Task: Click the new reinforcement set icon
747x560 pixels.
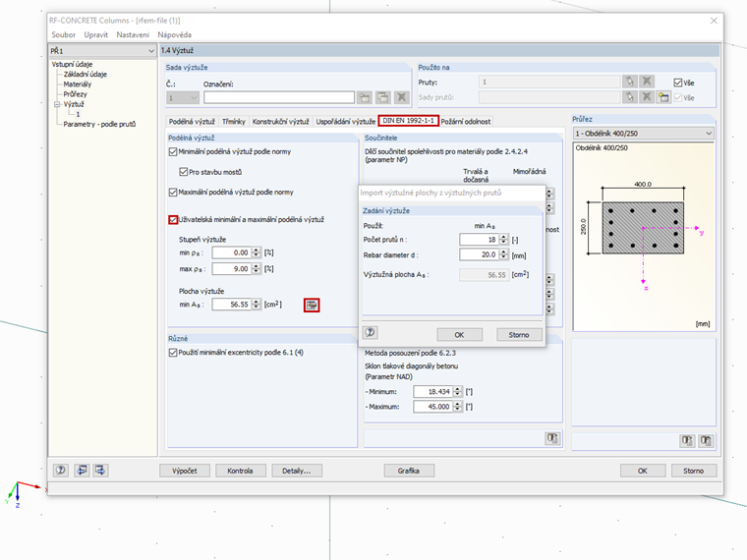Action: tap(365, 97)
